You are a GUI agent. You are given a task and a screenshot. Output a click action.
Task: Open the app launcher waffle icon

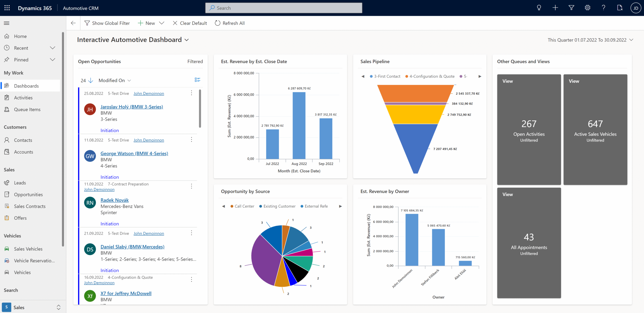point(7,8)
